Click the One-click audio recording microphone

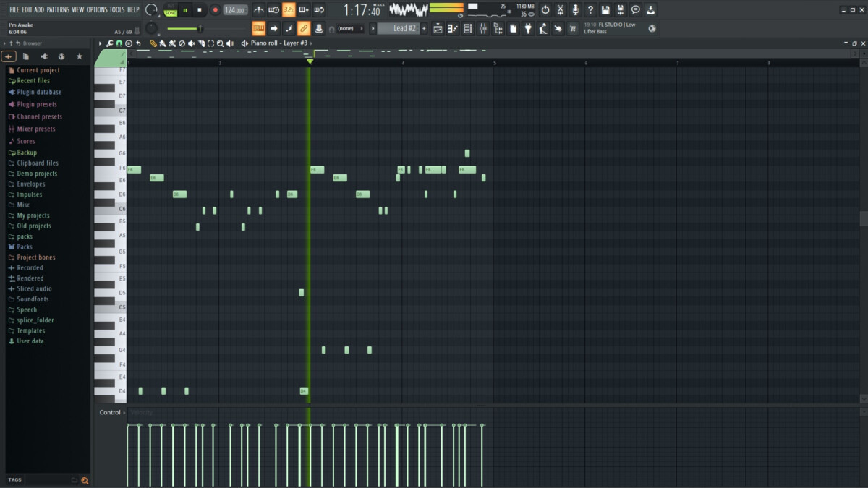(575, 9)
